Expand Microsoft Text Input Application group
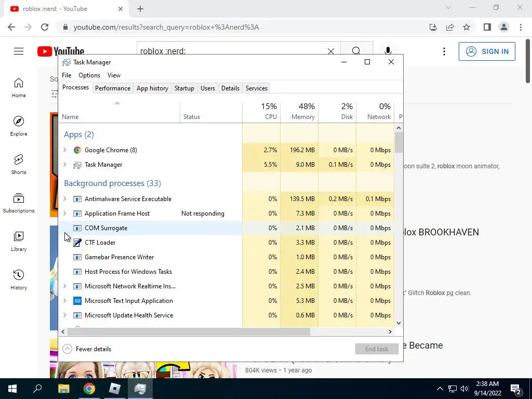This screenshot has width=532, height=399. (x=65, y=301)
